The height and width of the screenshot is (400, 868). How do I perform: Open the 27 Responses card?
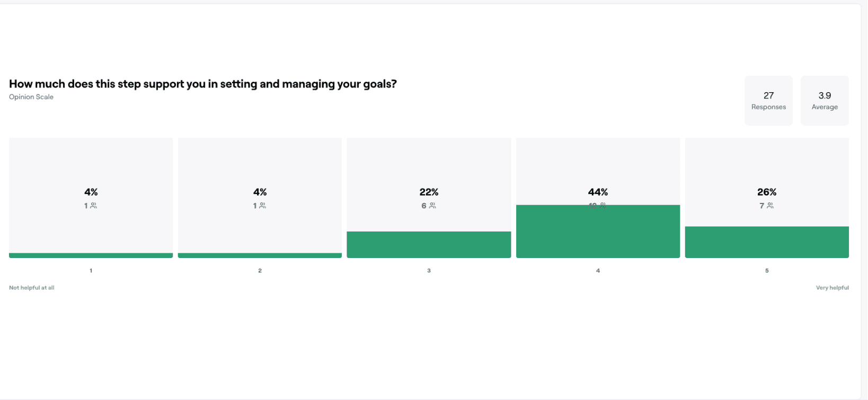point(768,101)
